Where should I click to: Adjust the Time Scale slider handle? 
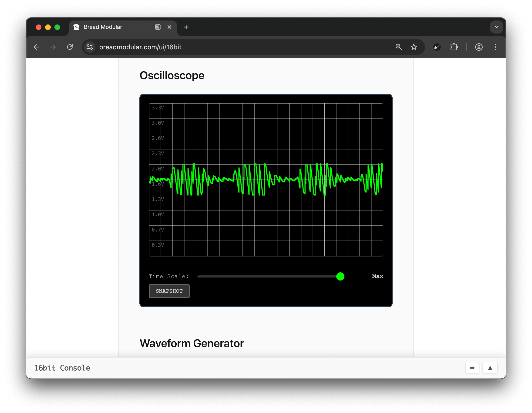pyautogui.click(x=340, y=276)
